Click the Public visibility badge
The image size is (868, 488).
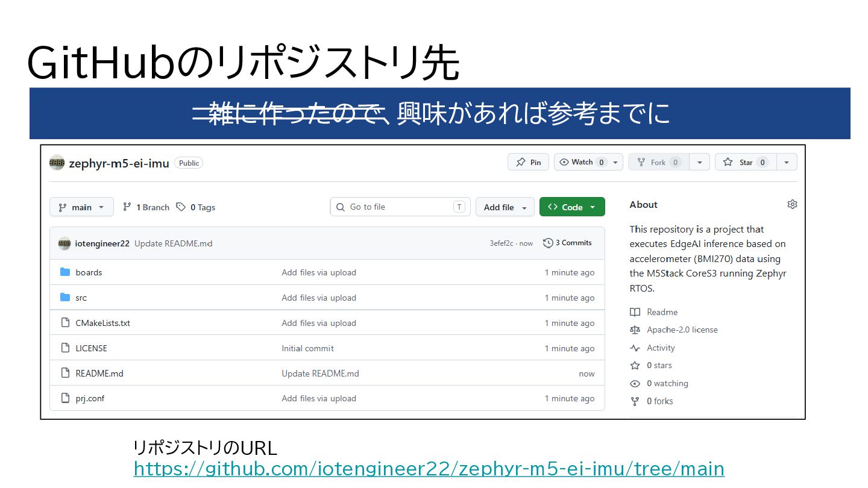[x=189, y=163]
